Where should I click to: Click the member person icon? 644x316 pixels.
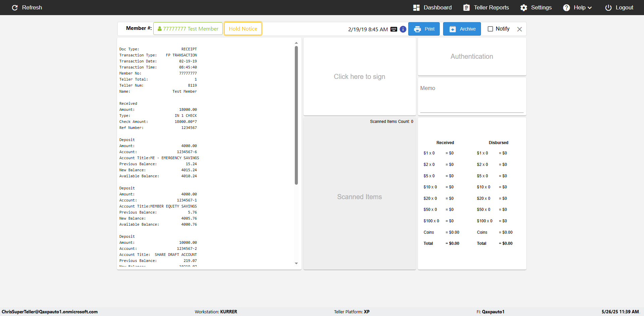160,29
